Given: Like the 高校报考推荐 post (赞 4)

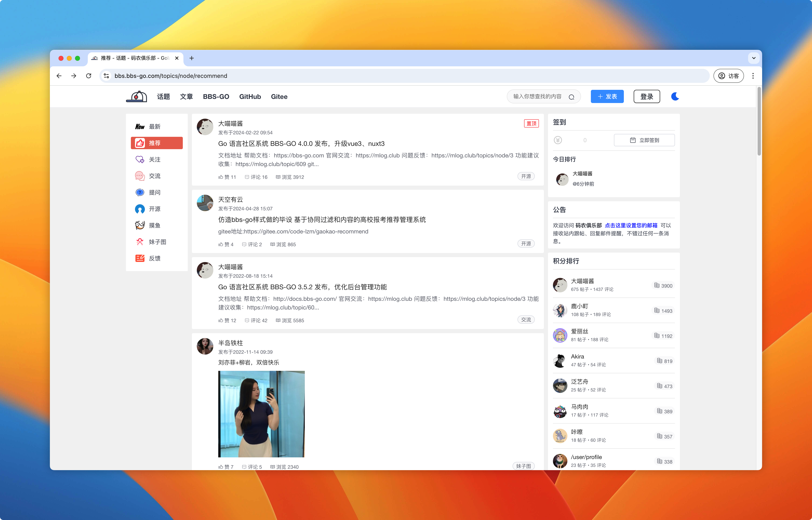Looking at the screenshot, I should (x=226, y=245).
